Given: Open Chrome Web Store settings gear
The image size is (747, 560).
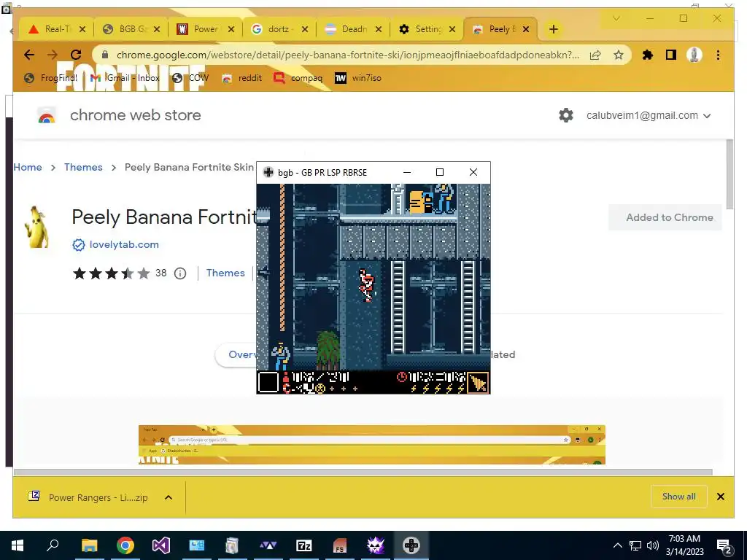Looking at the screenshot, I should click(x=566, y=115).
